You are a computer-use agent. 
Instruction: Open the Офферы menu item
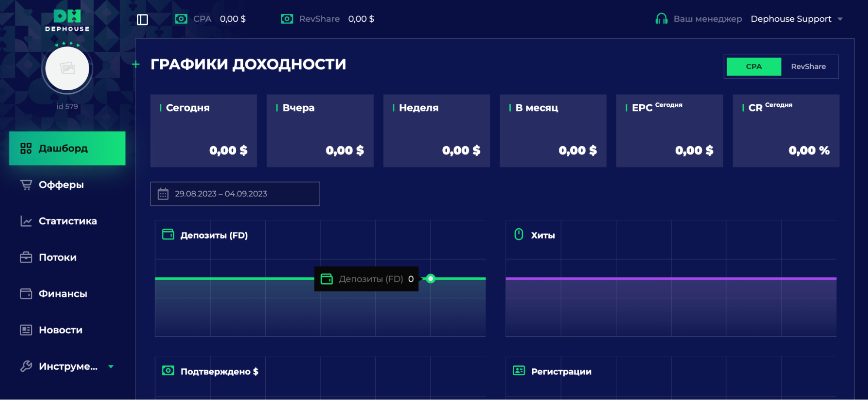click(67, 185)
